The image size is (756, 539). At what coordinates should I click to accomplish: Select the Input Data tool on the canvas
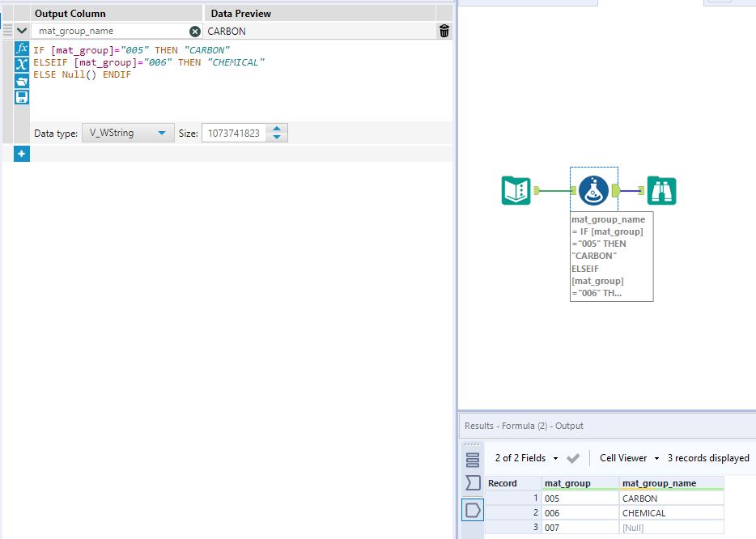(516, 190)
